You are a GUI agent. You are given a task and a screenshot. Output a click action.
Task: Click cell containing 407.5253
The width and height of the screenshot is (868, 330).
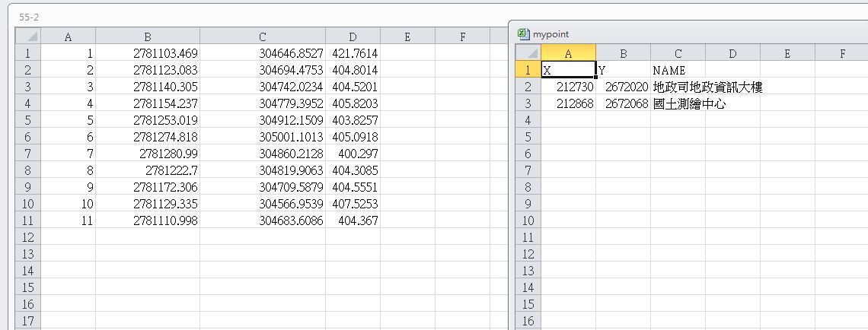click(353, 204)
